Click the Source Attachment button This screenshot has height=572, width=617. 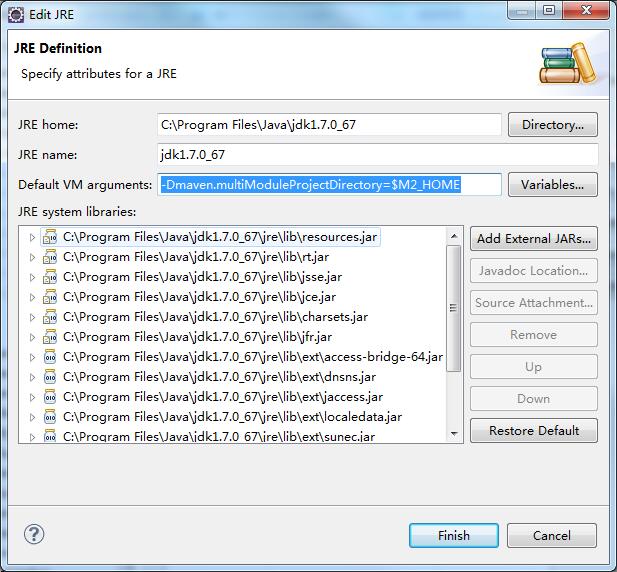[x=534, y=303]
